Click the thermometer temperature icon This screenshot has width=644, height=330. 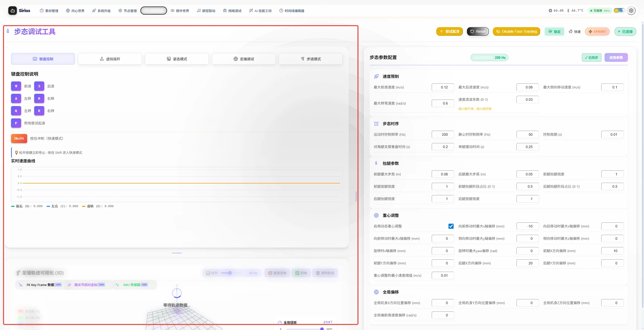coord(568,11)
